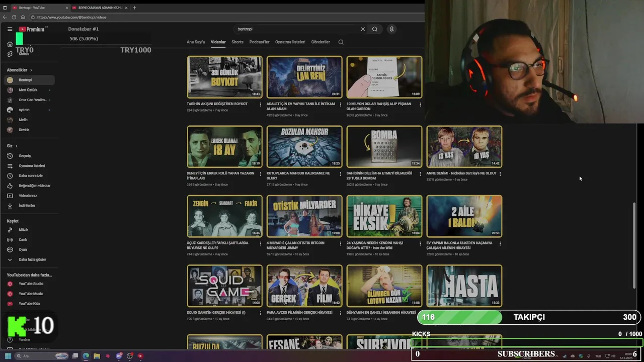Open options menu for SQUID GAME'İN GERÇEK HİKAYESİ
Screen dimensions: 644x362
261,313
